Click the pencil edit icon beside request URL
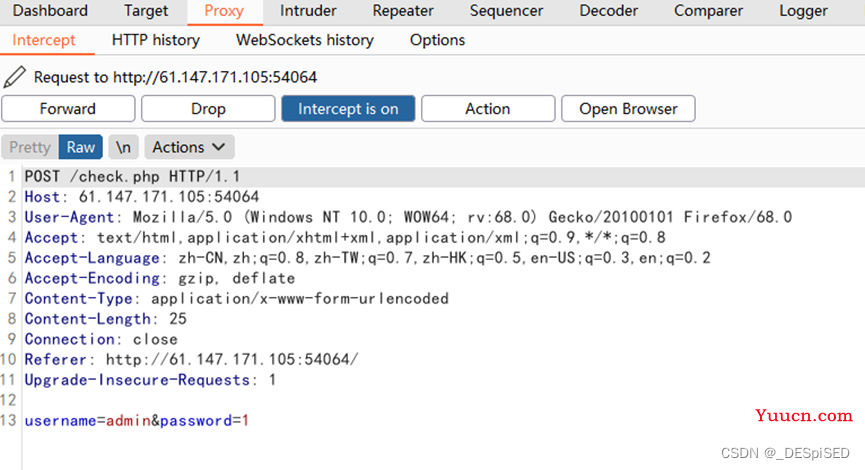Screen dimensions: 865x470 click(14, 77)
